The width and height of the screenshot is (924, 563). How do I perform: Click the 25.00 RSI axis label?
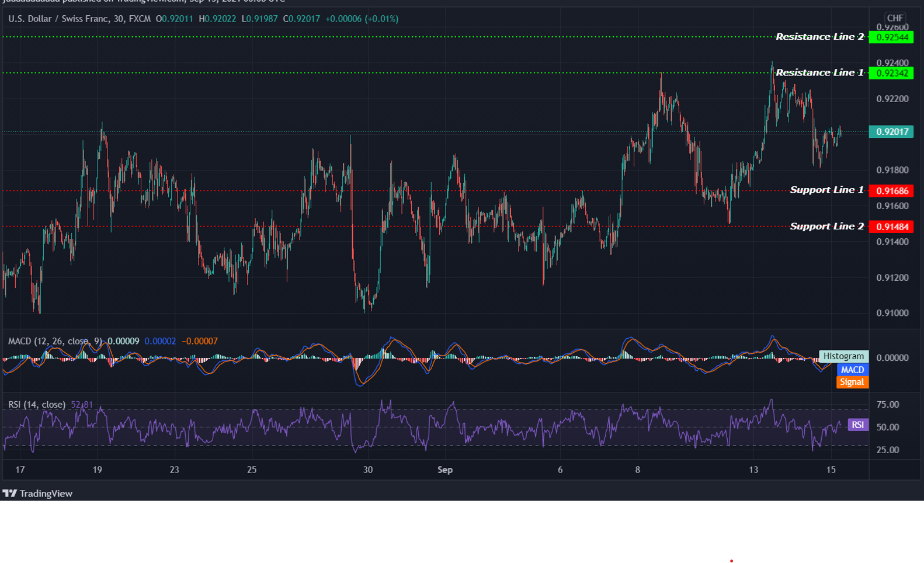[888, 450]
